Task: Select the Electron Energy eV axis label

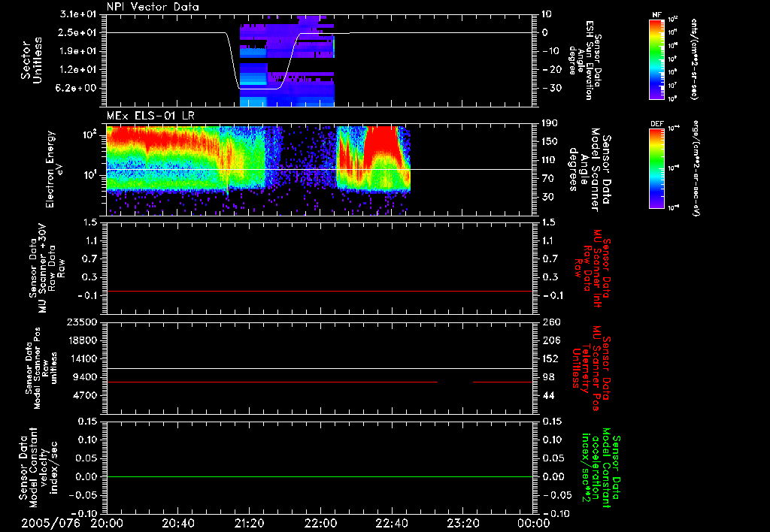Action: pos(51,169)
